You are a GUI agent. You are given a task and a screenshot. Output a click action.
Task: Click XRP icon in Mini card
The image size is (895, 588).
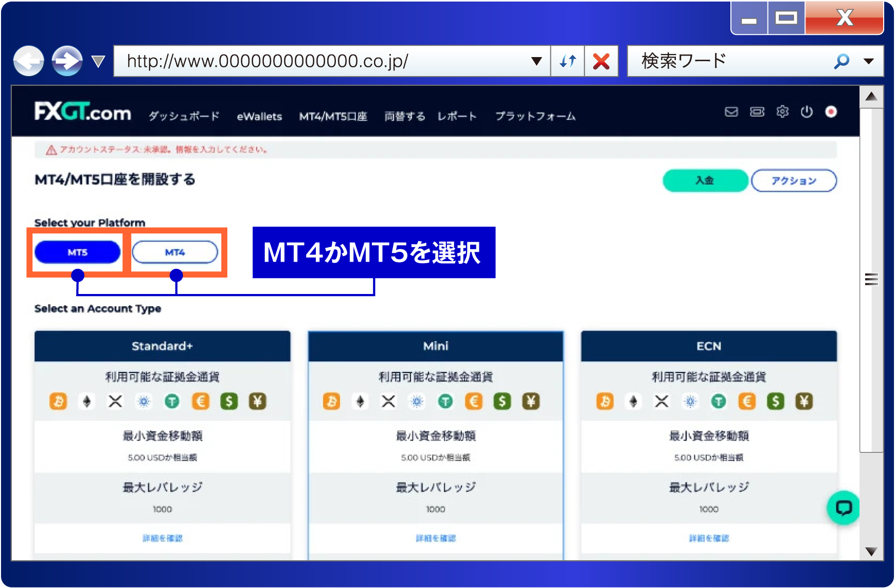pos(389,401)
